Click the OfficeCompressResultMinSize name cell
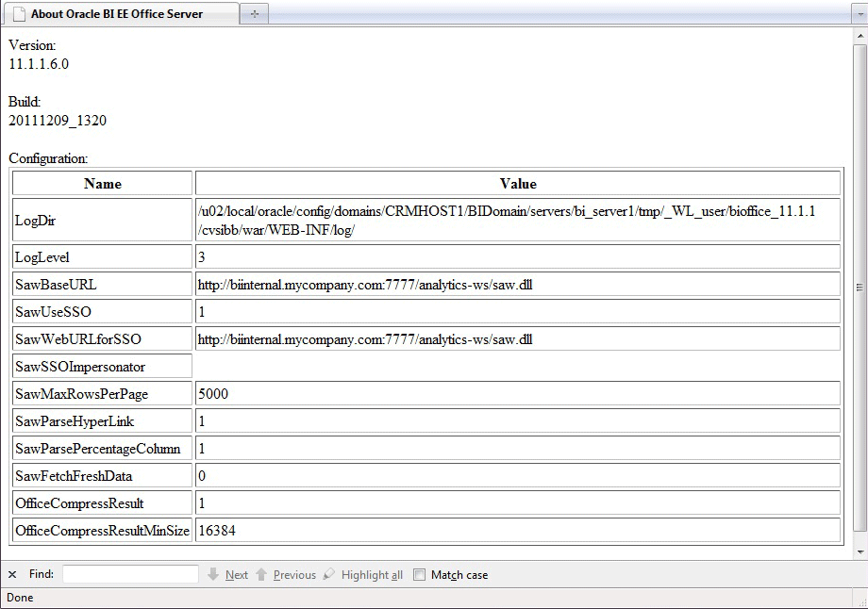 [103, 531]
